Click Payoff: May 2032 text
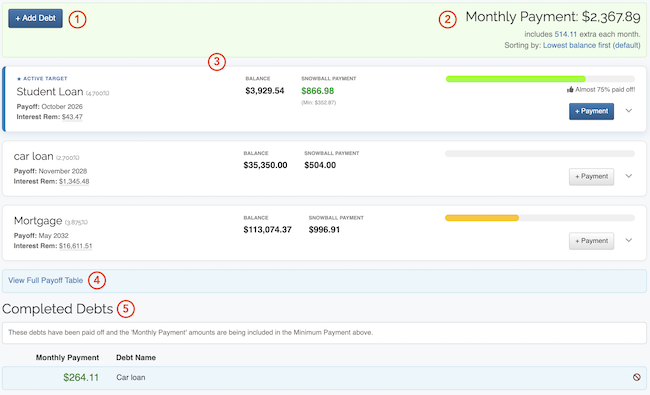 tap(41, 235)
